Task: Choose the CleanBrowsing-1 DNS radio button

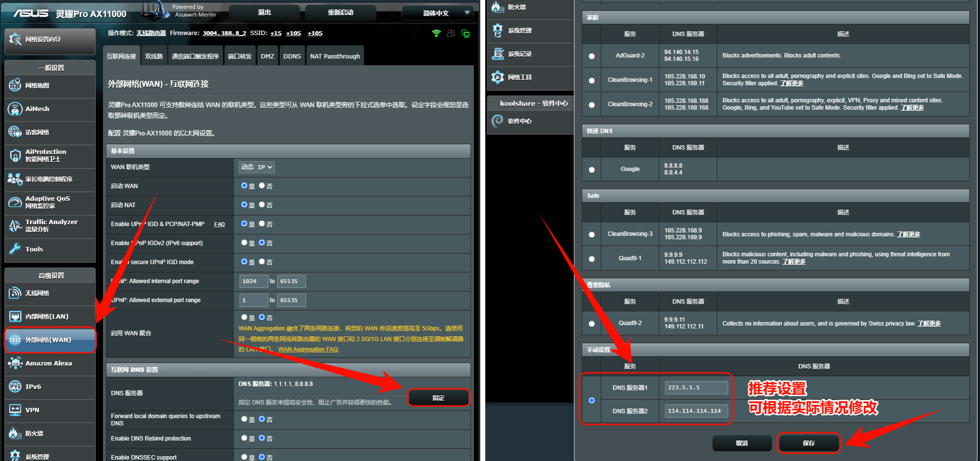Action: (592, 80)
